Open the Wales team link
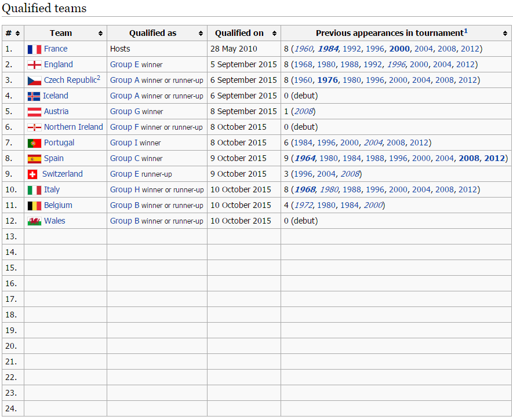The image size is (513, 420). click(x=54, y=221)
